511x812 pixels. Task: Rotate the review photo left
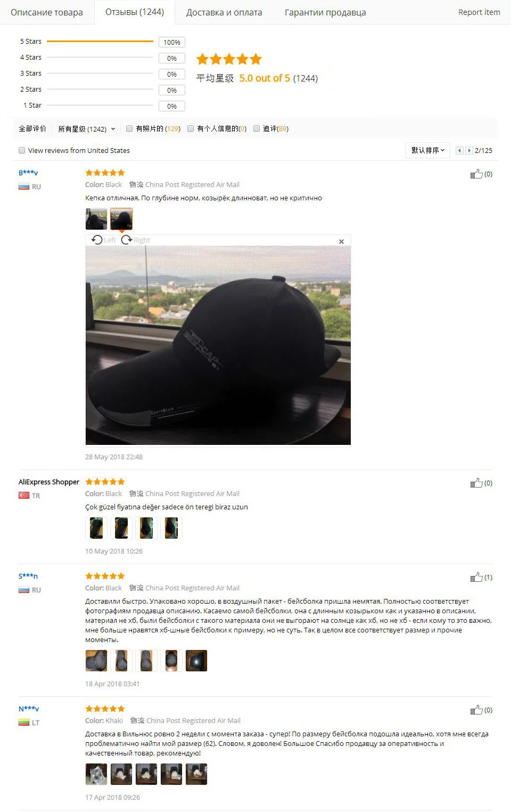pos(104,240)
